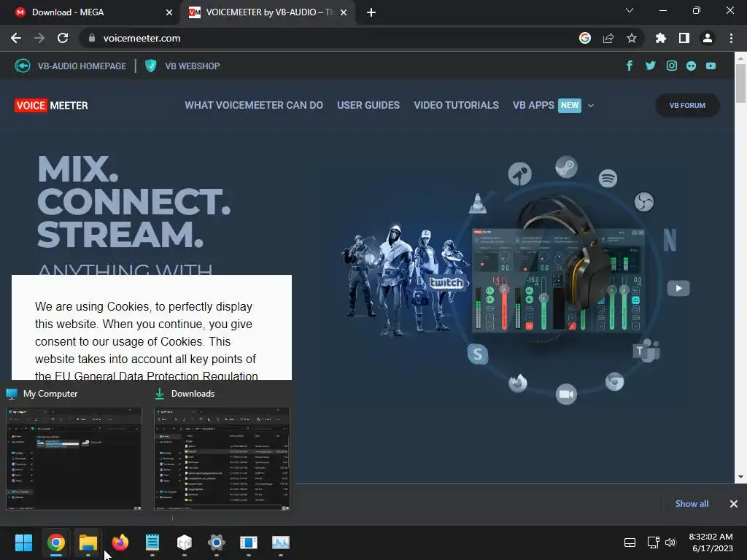
Task: Click the VB Webshop shield icon
Action: tap(150, 66)
